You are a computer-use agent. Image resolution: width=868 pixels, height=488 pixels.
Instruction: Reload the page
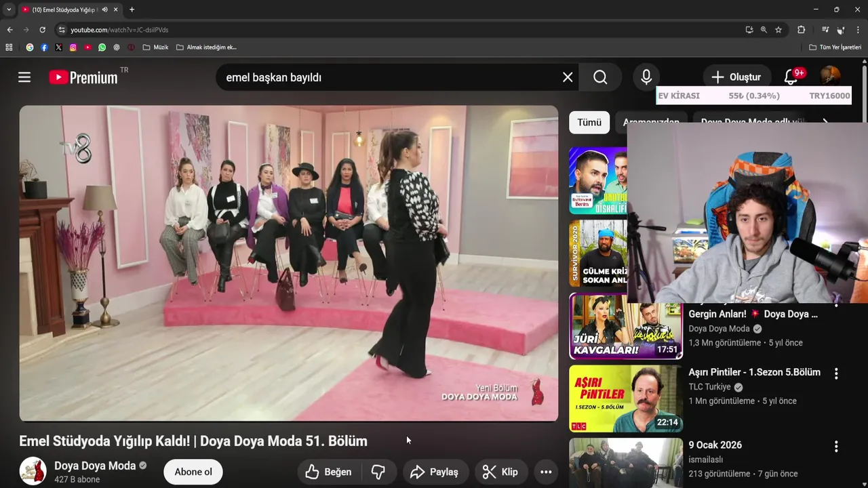(x=42, y=30)
